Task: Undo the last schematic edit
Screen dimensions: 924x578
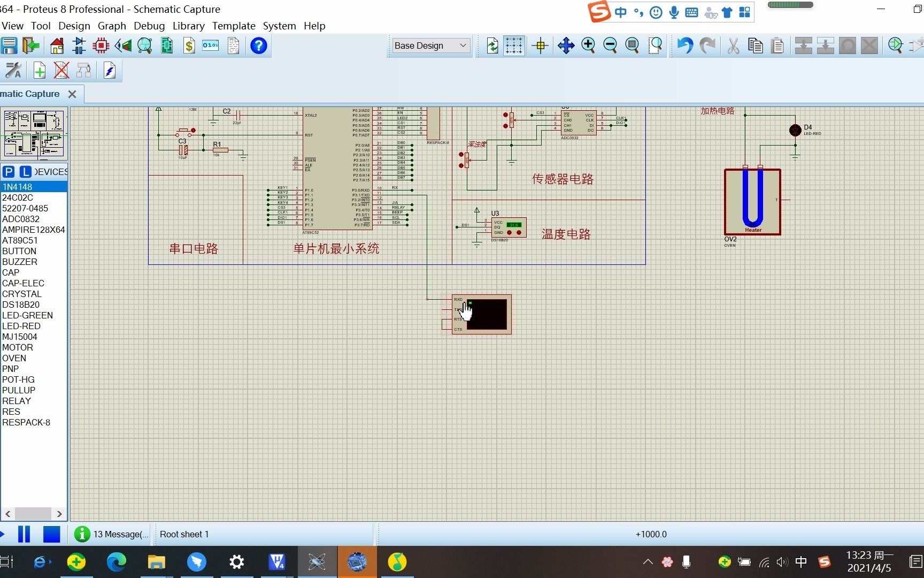Action: [x=685, y=45]
